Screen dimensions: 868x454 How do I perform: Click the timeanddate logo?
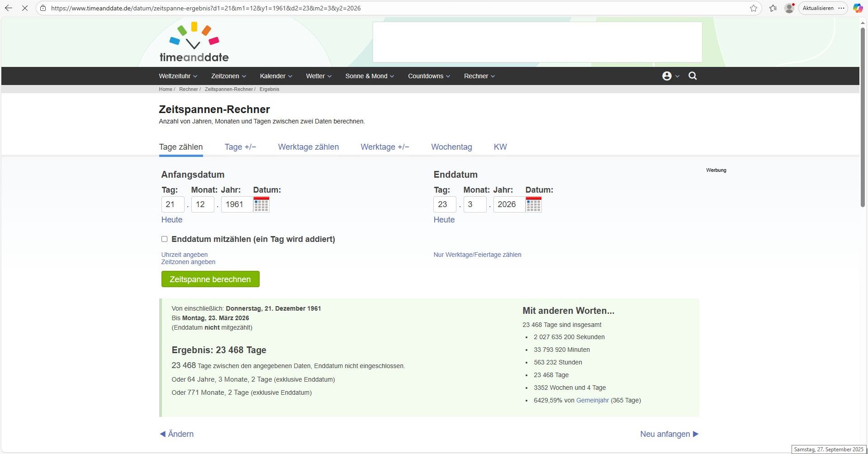pos(194,43)
